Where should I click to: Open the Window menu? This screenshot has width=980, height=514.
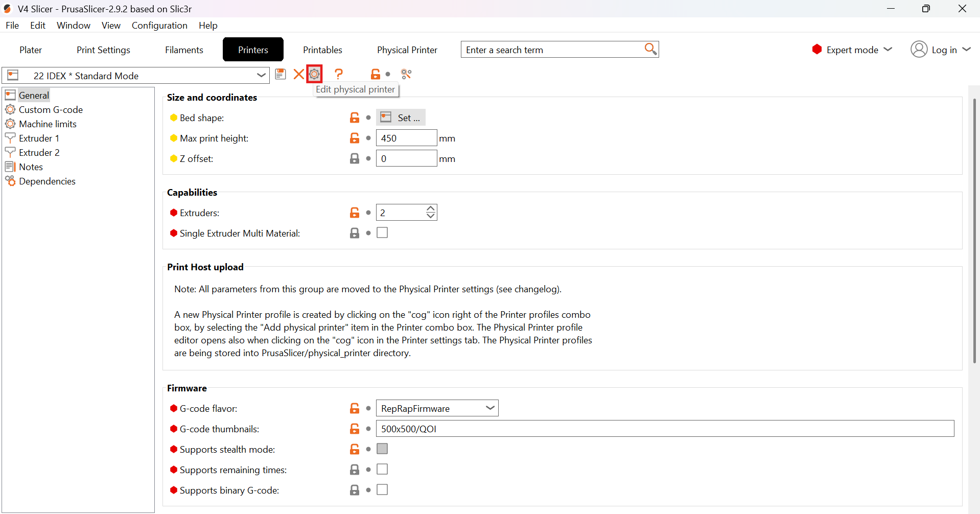tap(74, 25)
